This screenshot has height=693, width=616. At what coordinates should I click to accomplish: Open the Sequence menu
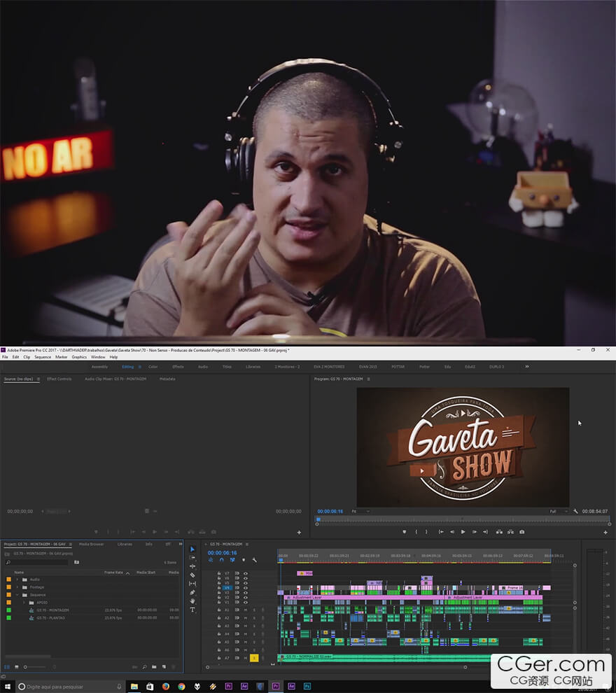point(43,357)
